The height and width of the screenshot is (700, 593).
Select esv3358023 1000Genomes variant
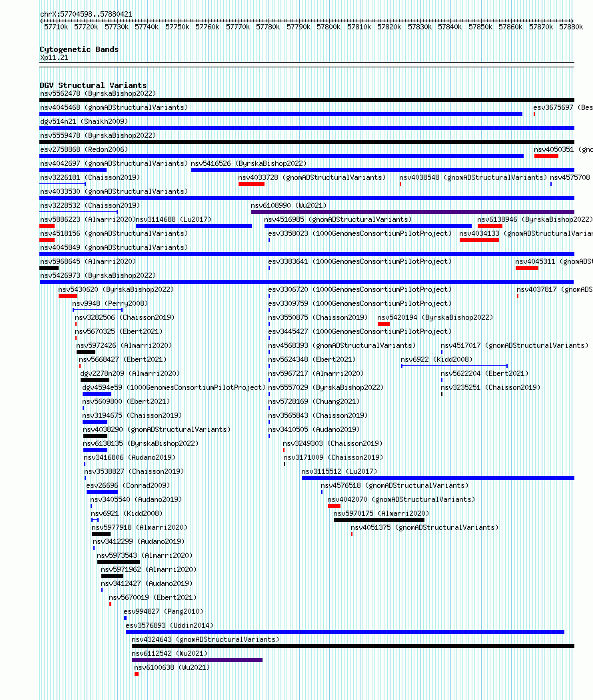(x=360, y=233)
